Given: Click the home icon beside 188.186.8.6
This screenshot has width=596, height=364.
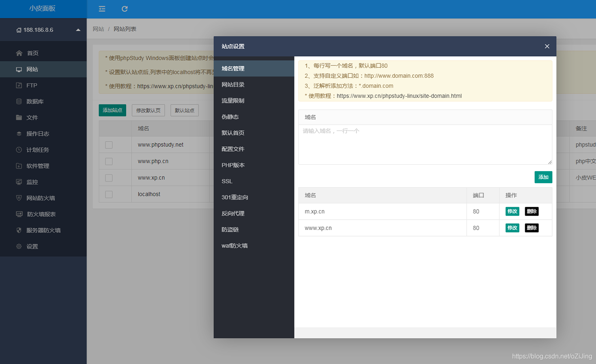Looking at the screenshot, I should pos(19,30).
